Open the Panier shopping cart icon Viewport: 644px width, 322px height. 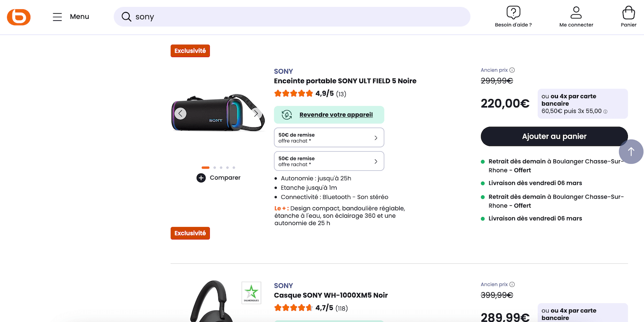(x=627, y=12)
